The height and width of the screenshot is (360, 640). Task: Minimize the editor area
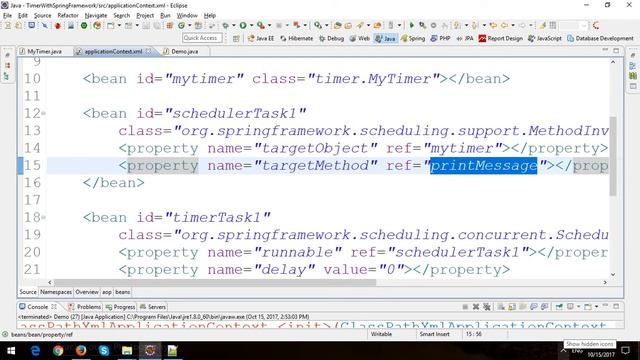pyautogui.click(x=605, y=50)
